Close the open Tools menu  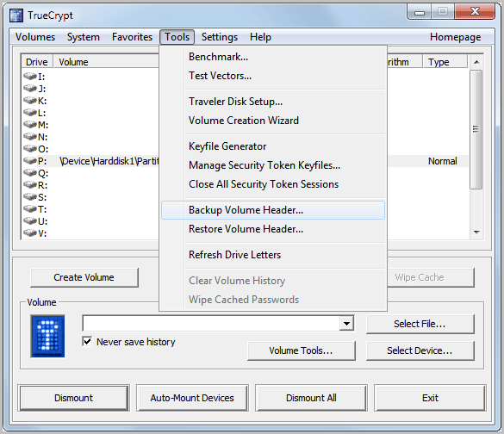[177, 37]
